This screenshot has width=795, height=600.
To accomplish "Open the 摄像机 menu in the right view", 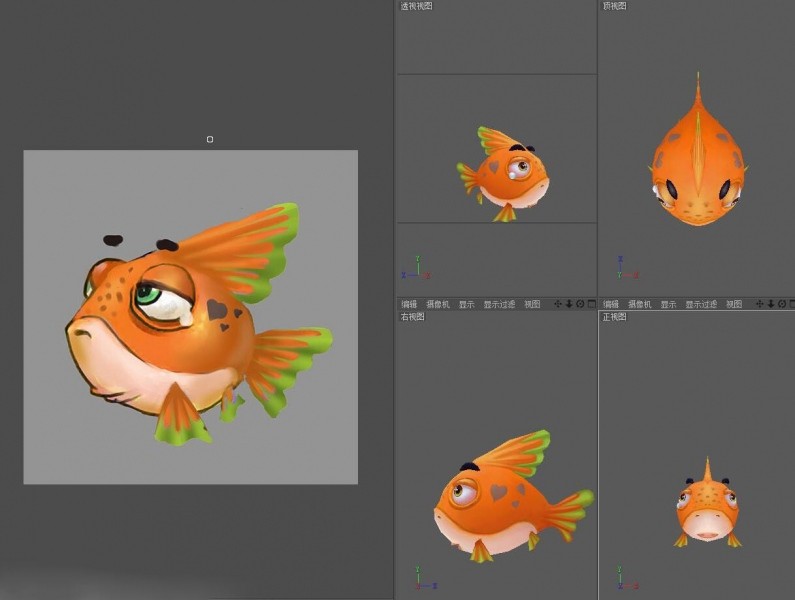I will pyautogui.click(x=438, y=304).
